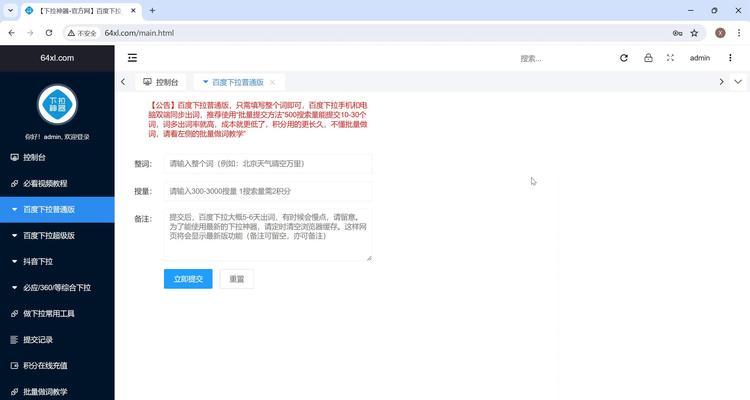Expand 抖音下拉 in the sidebar
The height and width of the screenshot is (400, 750).
tap(57, 262)
